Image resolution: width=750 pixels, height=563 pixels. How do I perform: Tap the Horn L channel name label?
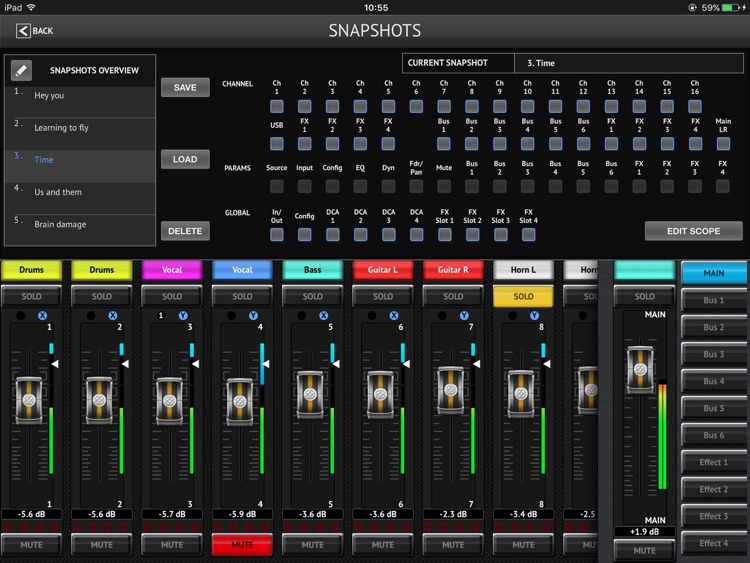click(x=523, y=270)
